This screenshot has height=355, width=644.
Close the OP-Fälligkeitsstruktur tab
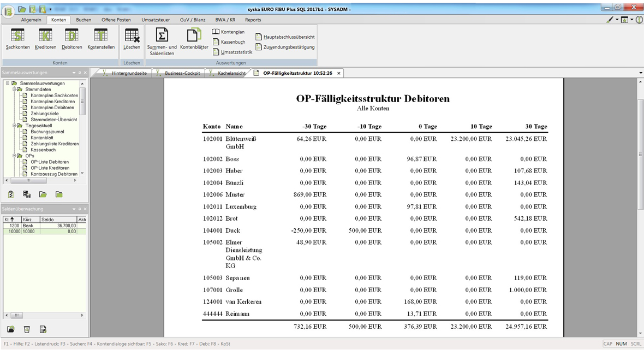pyautogui.click(x=338, y=73)
